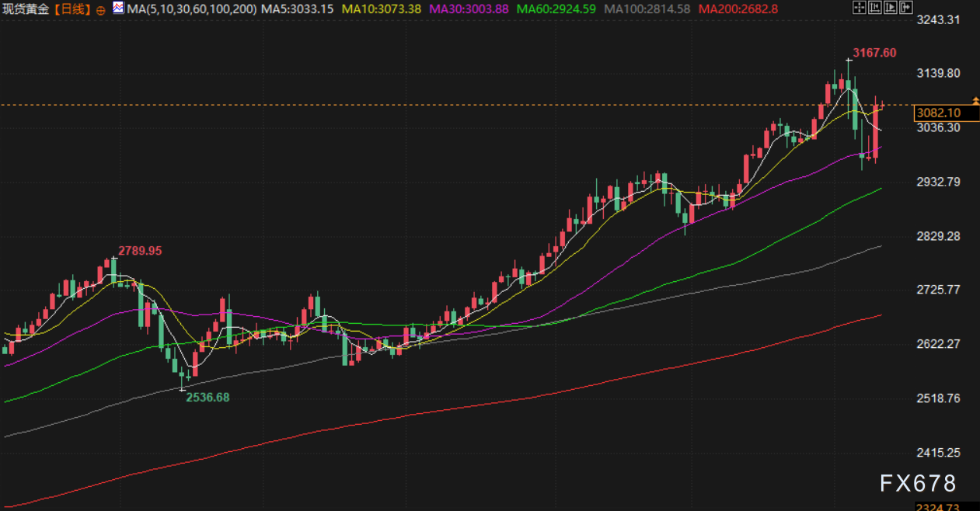Toggle the yellow MA10 legend label
Viewport: 980px width, 511px height.
tap(382, 9)
